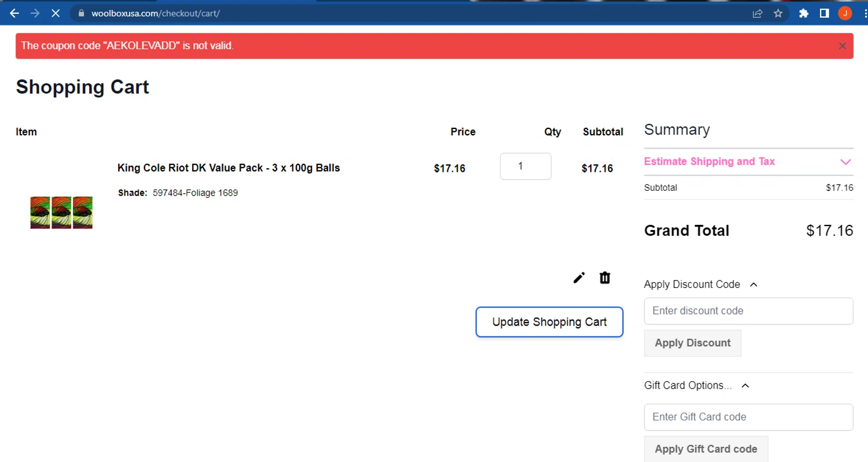Select the shade text 597484-Foliage 1689

coord(196,193)
